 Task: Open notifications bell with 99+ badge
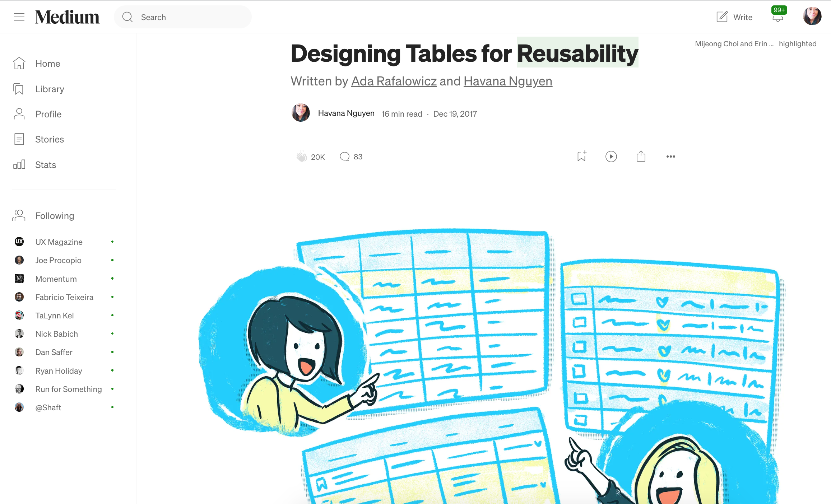pos(778,18)
